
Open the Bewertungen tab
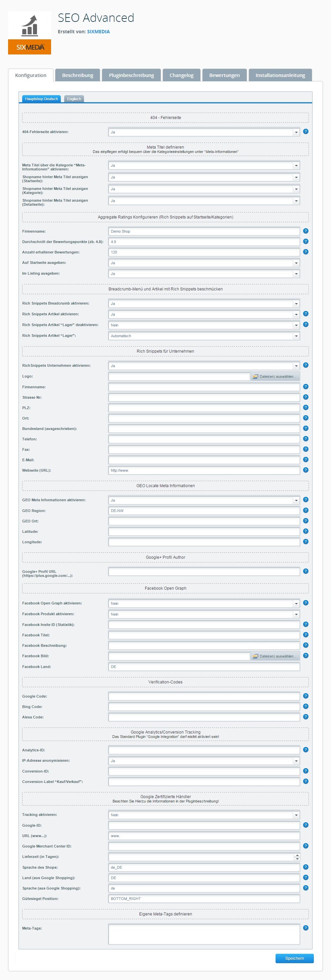tap(224, 75)
